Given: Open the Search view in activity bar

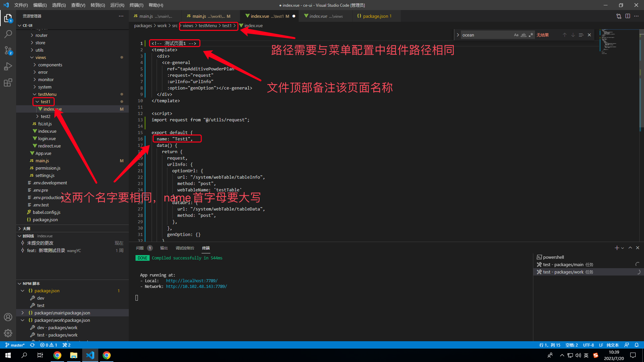Looking at the screenshot, I should [8, 34].
